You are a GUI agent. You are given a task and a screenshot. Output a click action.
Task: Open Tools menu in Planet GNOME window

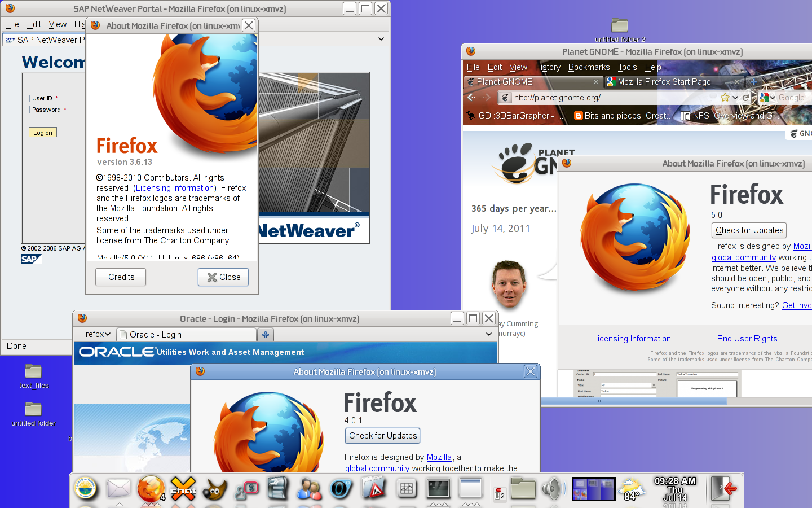(x=627, y=67)
